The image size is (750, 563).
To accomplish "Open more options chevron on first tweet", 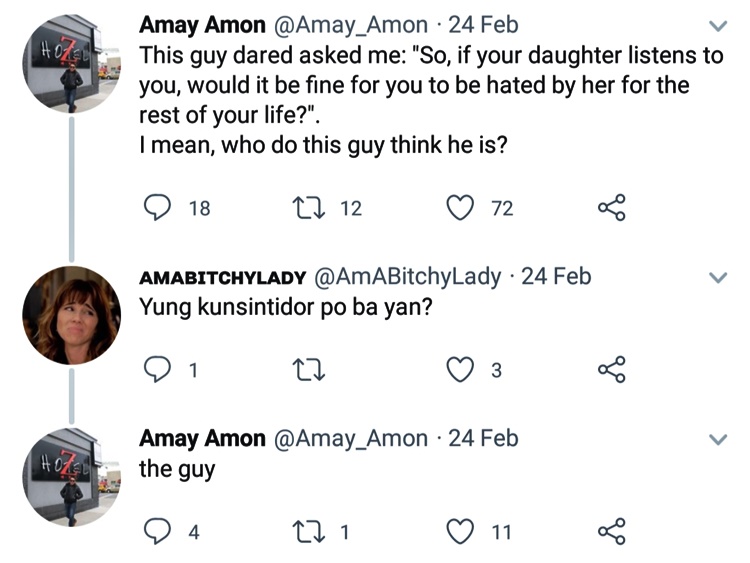I will pyautogui.click(x=717, y=26).
